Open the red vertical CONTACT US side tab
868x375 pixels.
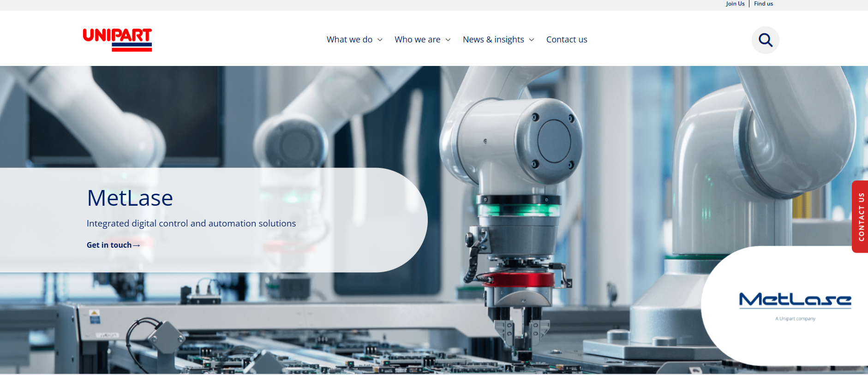pos(861,217)
